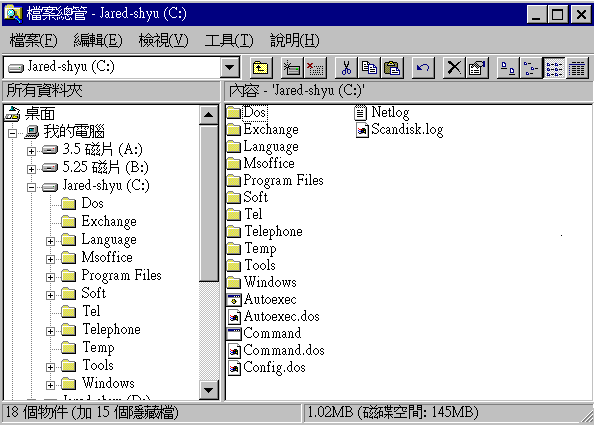Screen dimensions: 594x425
Task: Click the Copy toolbar icon
Action: point(369,68)
